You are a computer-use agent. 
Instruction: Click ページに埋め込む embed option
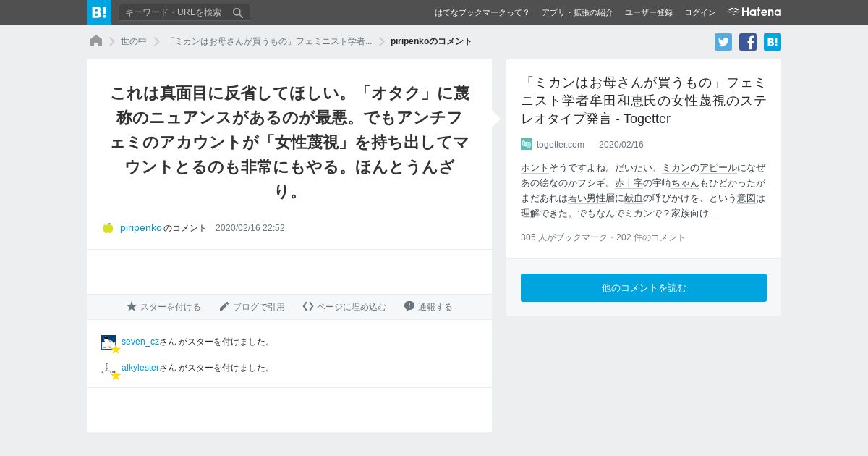(x=344, y=307)
